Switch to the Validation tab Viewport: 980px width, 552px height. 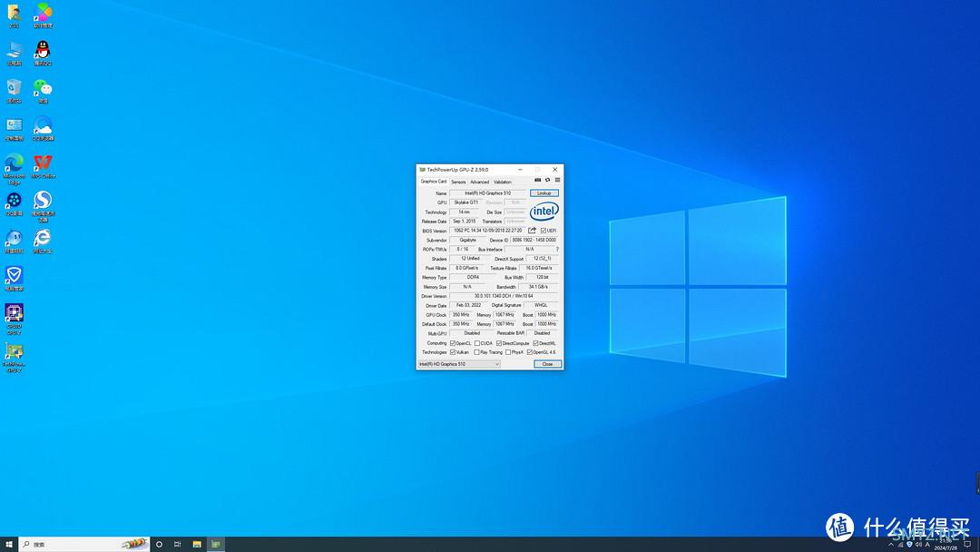[503, 182]
